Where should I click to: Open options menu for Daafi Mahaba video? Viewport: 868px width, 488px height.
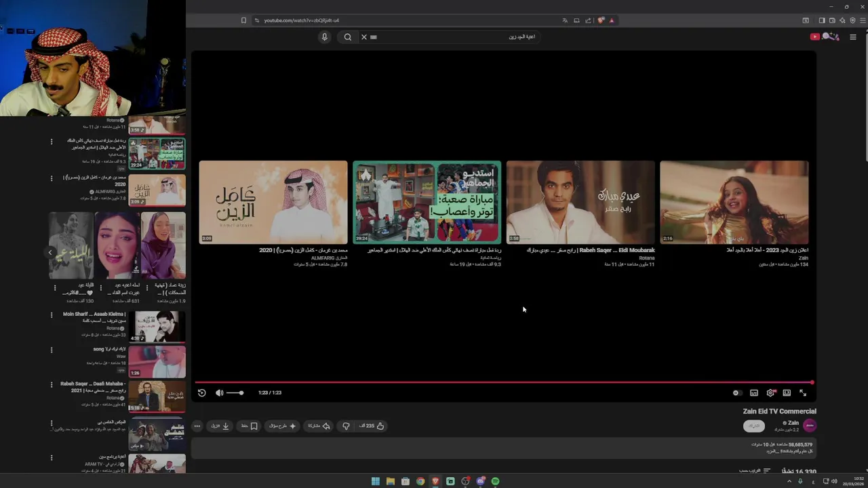tap(52, 384)
